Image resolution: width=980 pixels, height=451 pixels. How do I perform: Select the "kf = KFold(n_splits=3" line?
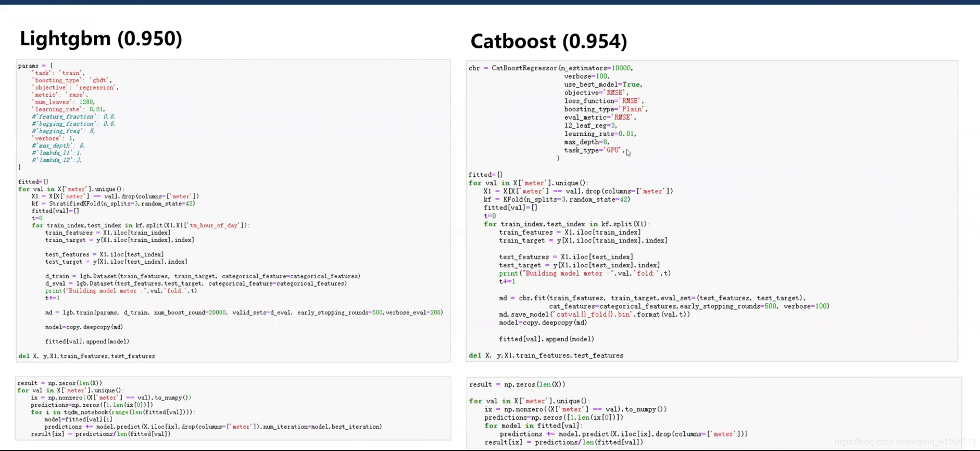[557, 200]
